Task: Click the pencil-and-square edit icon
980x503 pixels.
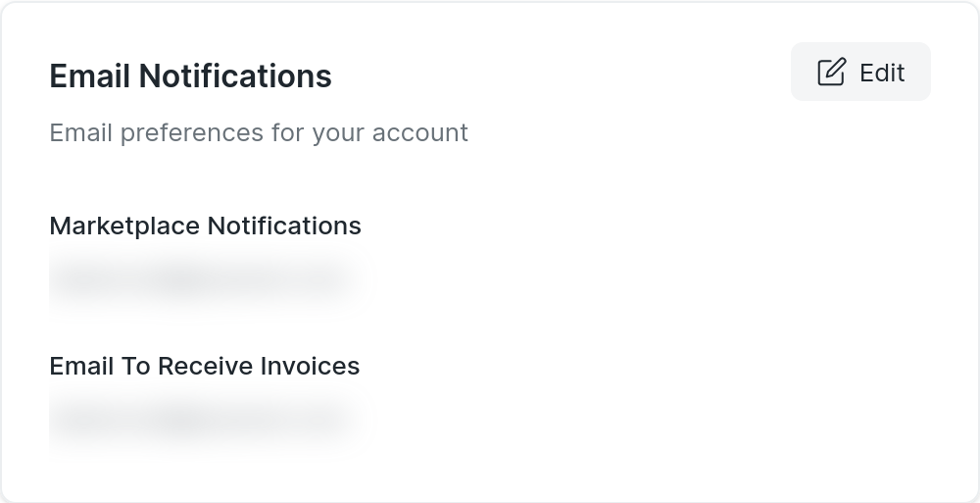Action: point(831,72)
